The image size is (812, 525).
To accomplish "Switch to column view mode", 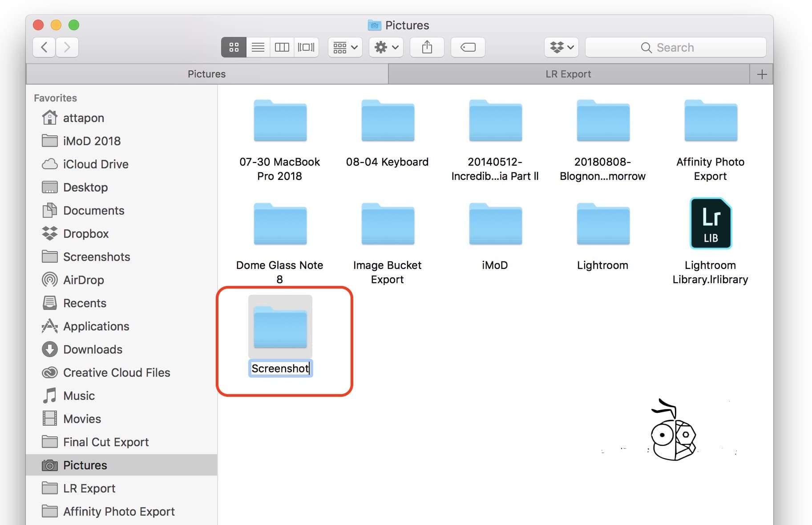I will (x=282, y=47).
